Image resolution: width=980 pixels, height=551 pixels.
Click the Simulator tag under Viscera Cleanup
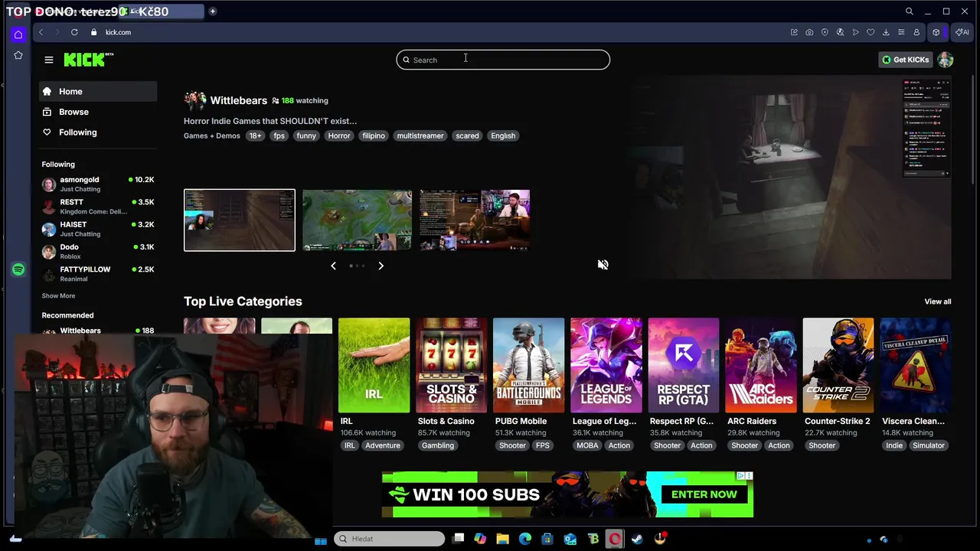(x=928, y=445)
